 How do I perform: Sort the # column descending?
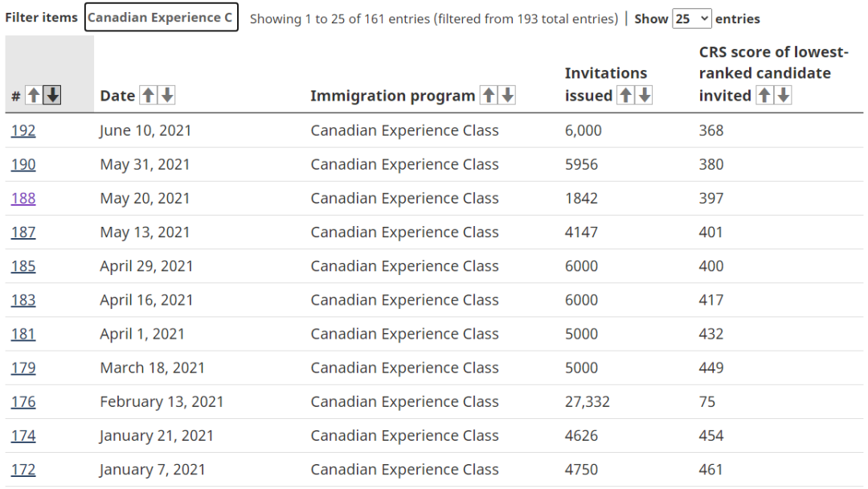tap(52, 95)
